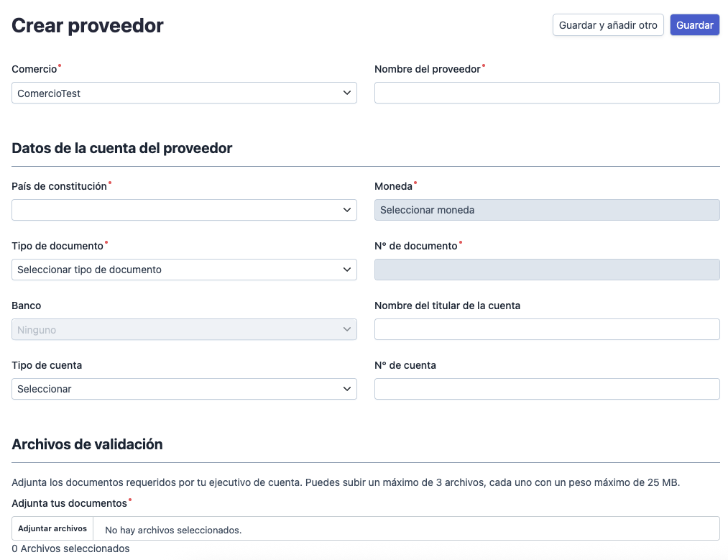Focus the Nombre del titular field
Viewport: 728px width, 560px height.
(546, 329)
